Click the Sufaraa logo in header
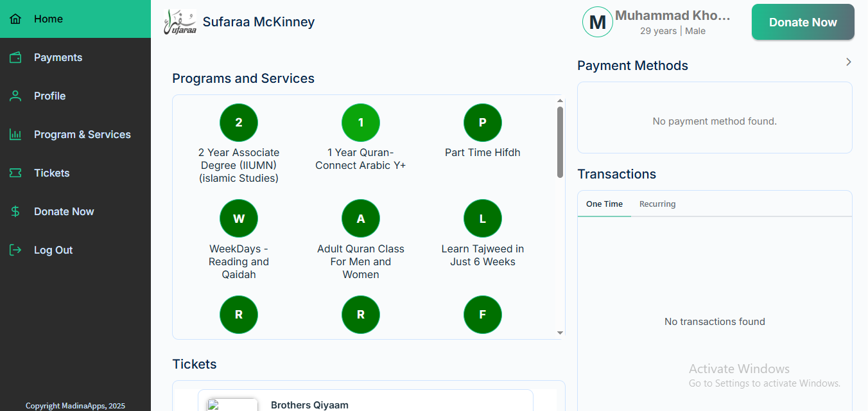The width and height of the screenshot is (868, 411). [x=180, y=22]
